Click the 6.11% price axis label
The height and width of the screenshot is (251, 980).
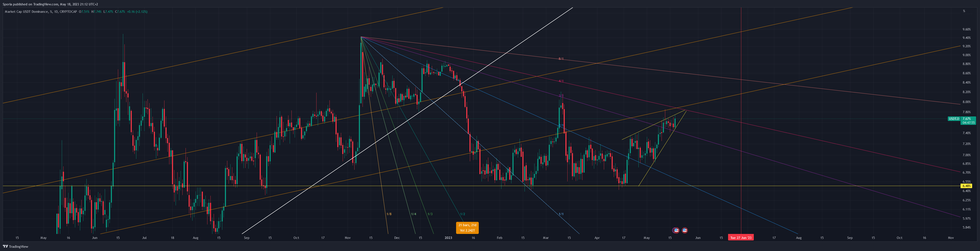pyautogui.click(x=966, y=209)
